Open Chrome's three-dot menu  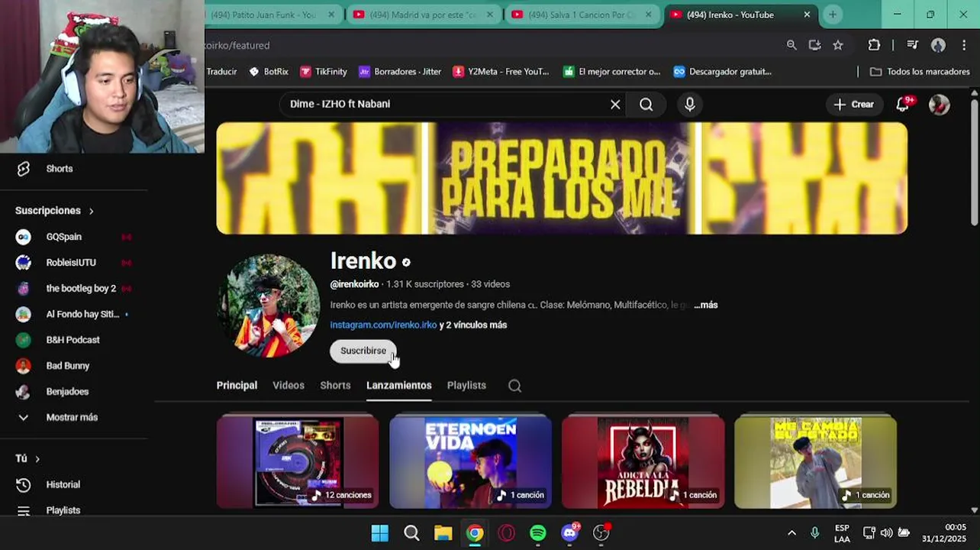click(x=965, y=45)
